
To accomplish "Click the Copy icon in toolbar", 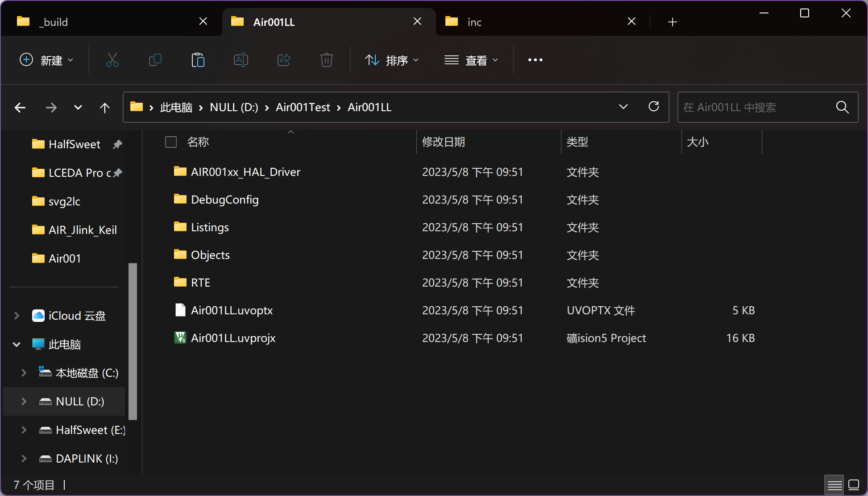I will [x=155, y=60].
